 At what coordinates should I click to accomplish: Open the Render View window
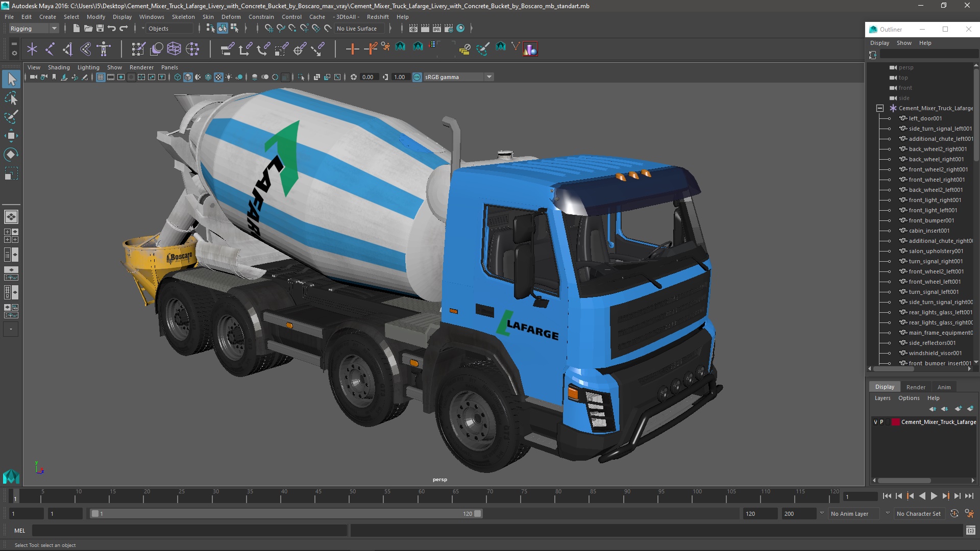(413, 29)
